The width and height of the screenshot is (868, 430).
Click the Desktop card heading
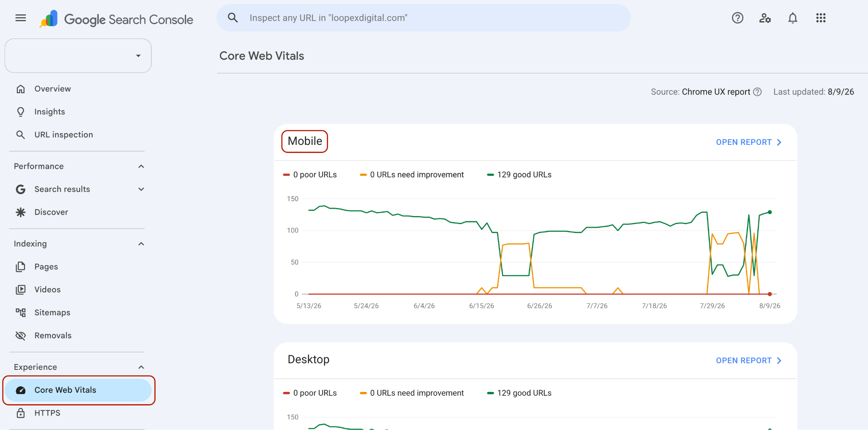309,359
